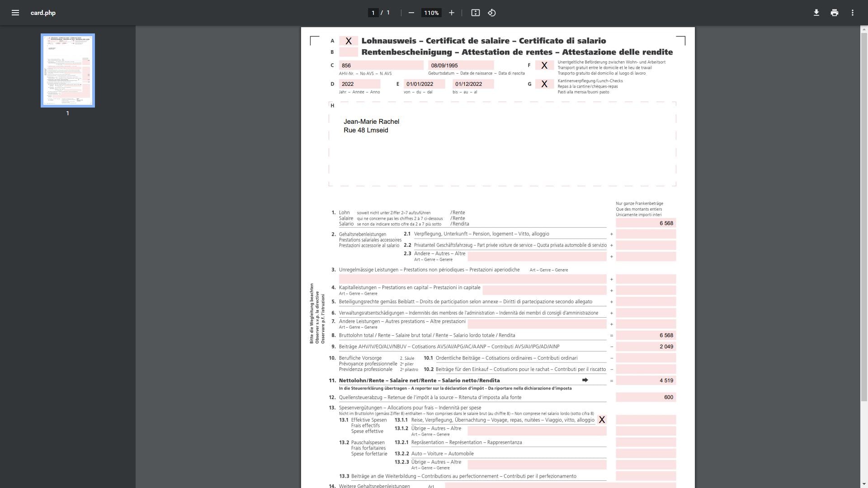
Task: Click the zoom in plus icon
Action: [451, 13]
